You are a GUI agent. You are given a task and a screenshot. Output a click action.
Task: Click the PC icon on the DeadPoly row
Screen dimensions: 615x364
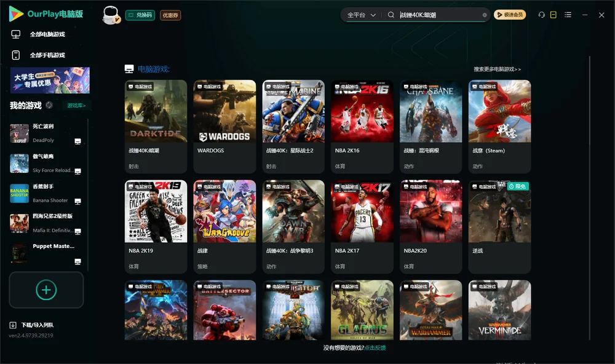click(77, 141)
